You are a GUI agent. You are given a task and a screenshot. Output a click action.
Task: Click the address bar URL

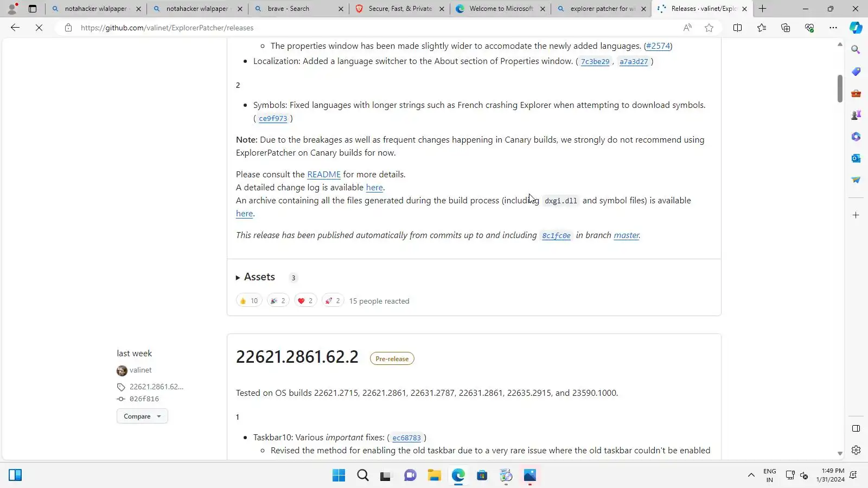[x=167, y=28]
